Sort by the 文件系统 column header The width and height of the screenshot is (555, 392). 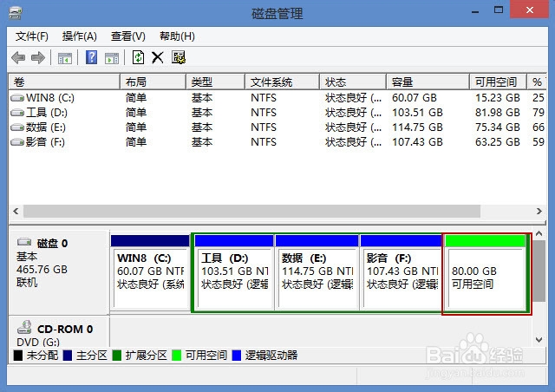click(282, 82)
